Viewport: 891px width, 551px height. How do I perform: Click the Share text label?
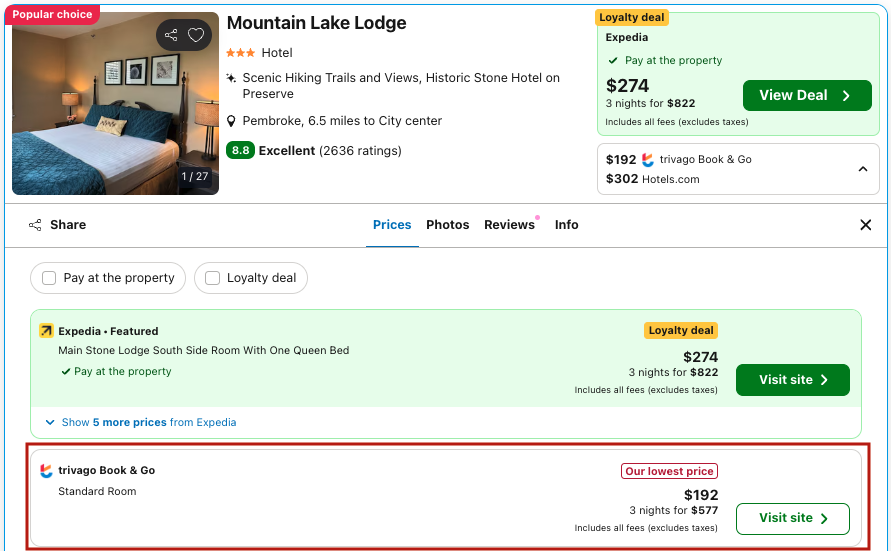coord(68,225)
